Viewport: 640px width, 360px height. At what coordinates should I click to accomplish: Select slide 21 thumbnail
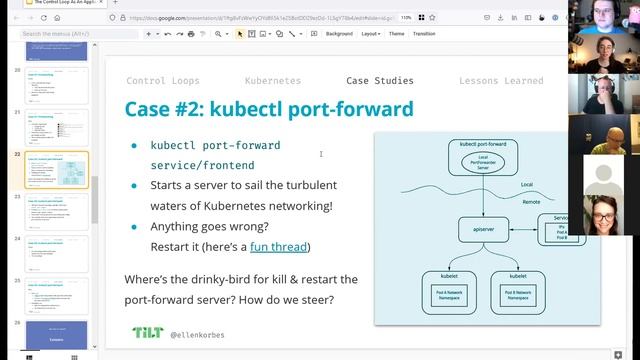coord(56,128)
